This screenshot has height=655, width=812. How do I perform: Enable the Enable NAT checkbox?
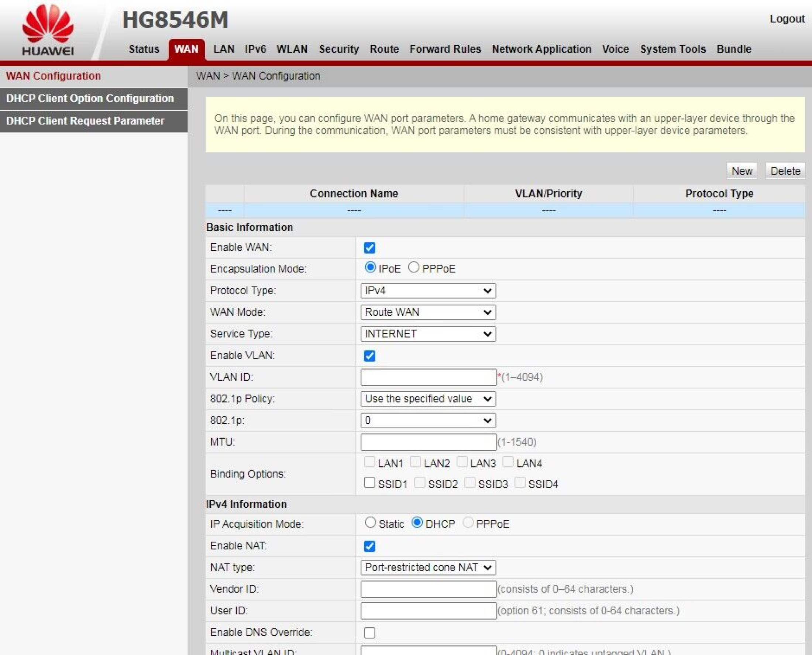(x=370, y=546)
